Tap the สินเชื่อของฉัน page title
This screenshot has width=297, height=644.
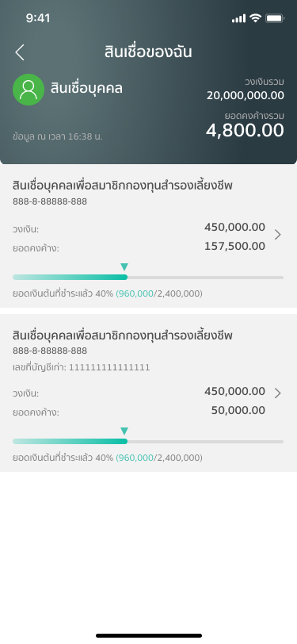[x=148, y=52]
